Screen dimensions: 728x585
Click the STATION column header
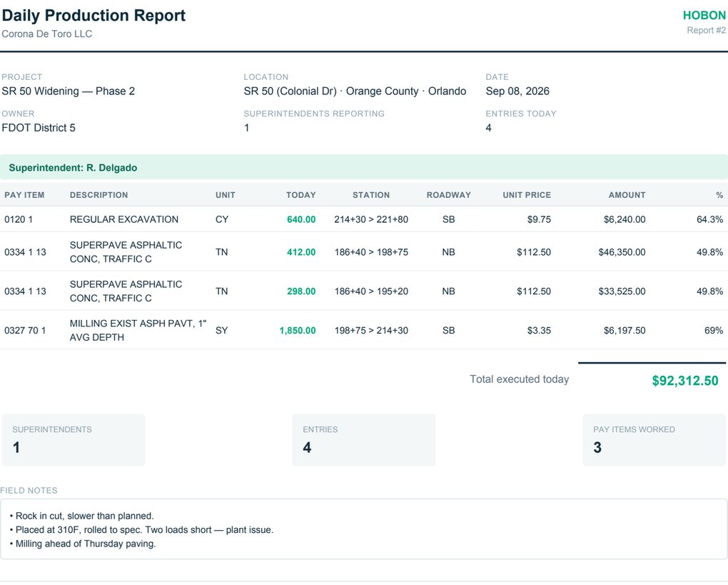pos(371,195)
